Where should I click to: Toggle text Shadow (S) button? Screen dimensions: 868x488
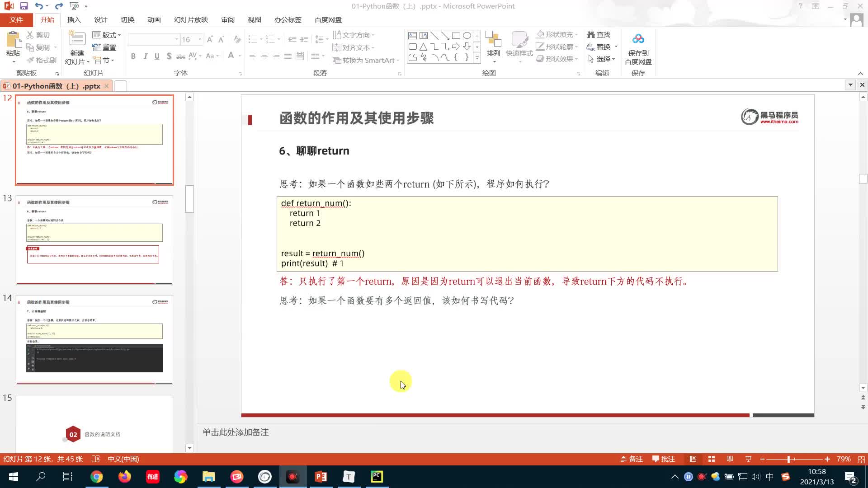point(169,56)
